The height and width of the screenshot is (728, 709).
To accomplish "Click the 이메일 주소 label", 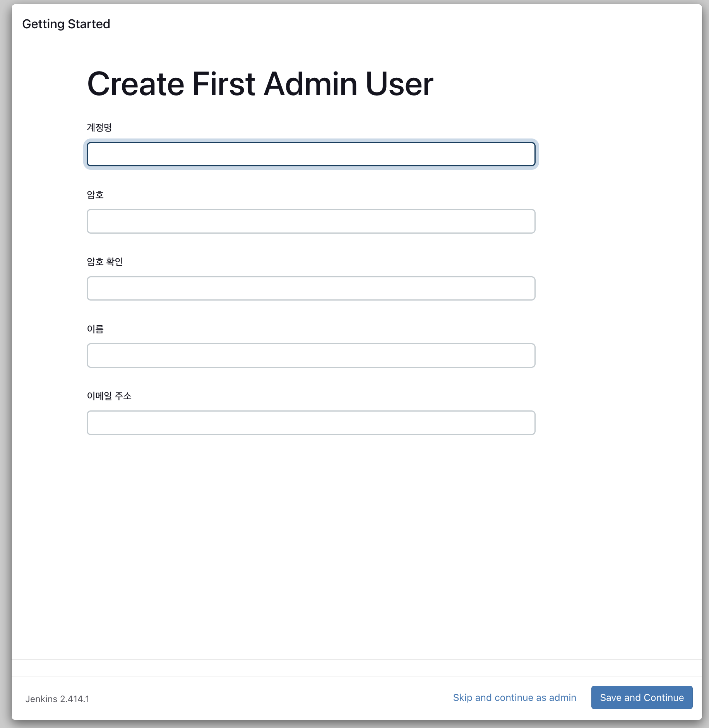I will coord(109,396).
